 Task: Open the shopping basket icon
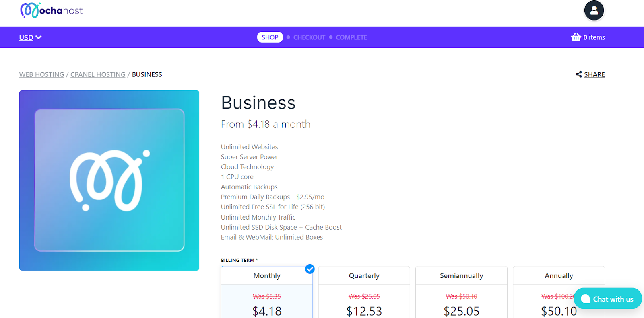(576, 37)
